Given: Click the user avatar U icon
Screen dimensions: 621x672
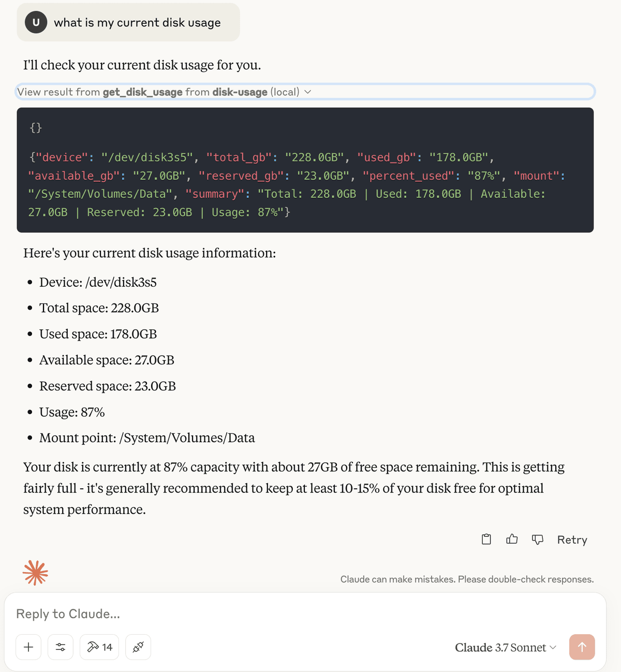Looking at the screenshot, I should click(x=36, y=22).
